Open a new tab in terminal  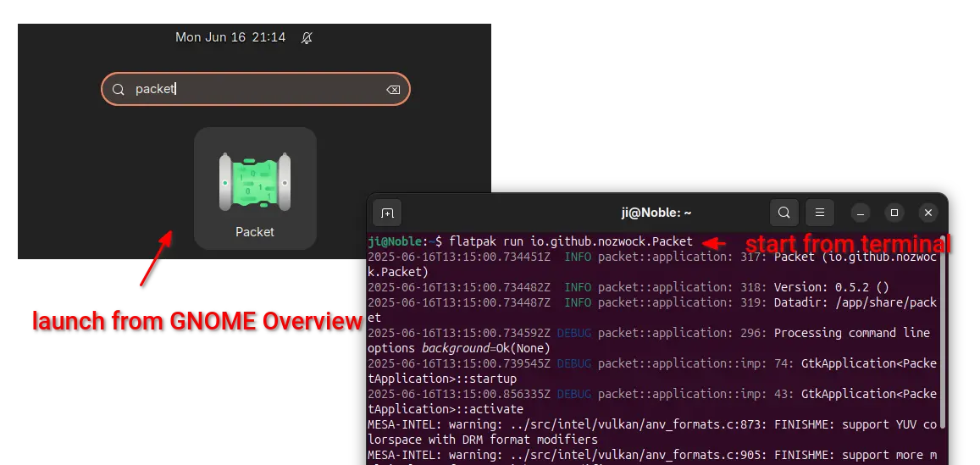coord(387,213)
